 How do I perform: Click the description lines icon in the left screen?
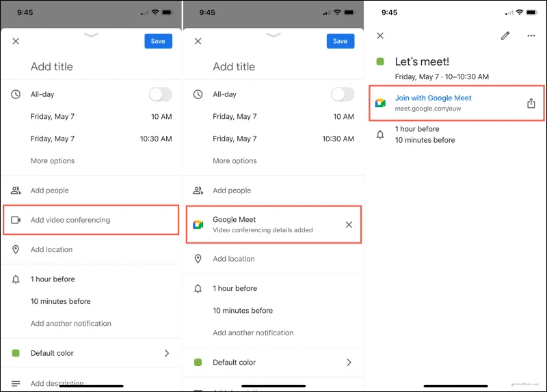[16, 384]
